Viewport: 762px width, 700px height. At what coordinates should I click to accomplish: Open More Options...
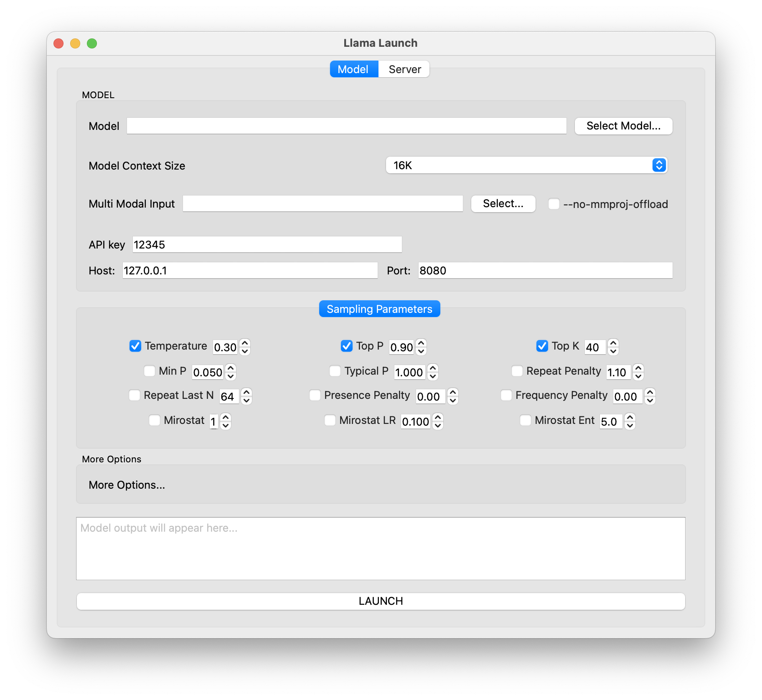point(127,485)
